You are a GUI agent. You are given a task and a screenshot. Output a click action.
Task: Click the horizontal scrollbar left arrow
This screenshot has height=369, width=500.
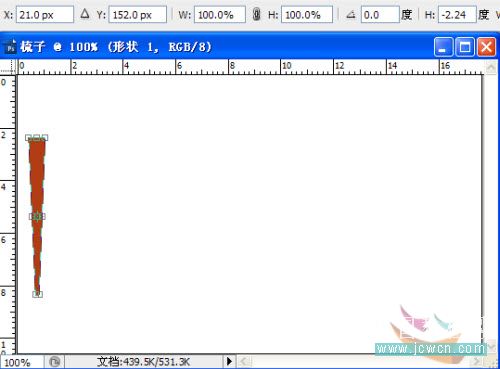tap(245, 361)
